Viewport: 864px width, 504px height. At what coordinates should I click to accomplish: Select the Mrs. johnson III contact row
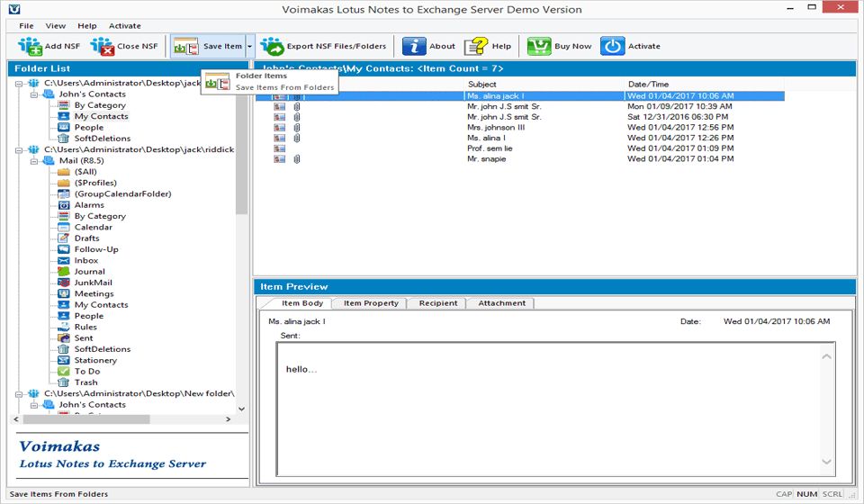(520, 127)
